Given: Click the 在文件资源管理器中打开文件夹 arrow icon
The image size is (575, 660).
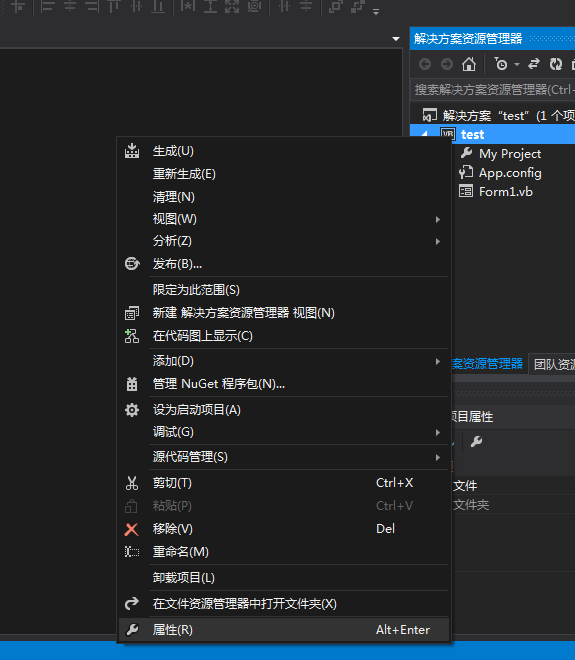Looking at the screenshot, I should coord(132,604).
